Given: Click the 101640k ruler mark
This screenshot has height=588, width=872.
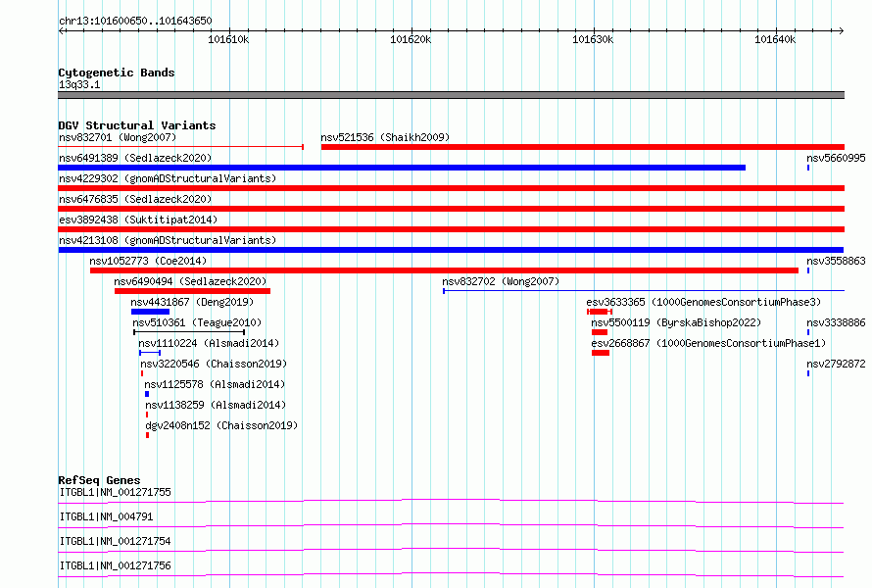Looking at the screenshot, I should (775, 39).
